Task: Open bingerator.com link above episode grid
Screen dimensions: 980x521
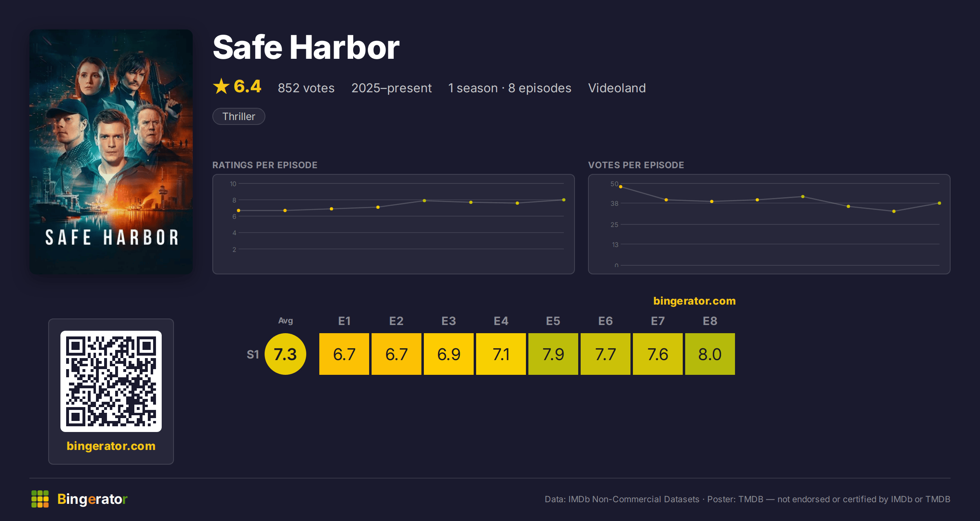Action: (x=694, y=301)
